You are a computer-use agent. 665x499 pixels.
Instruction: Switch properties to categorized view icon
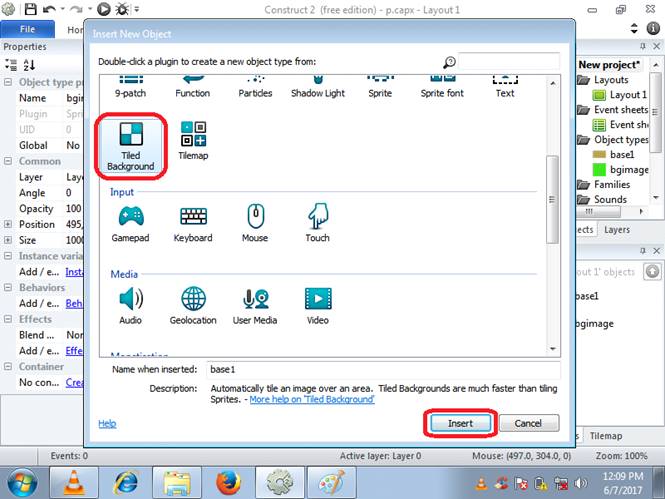click(x=11, y=65)
